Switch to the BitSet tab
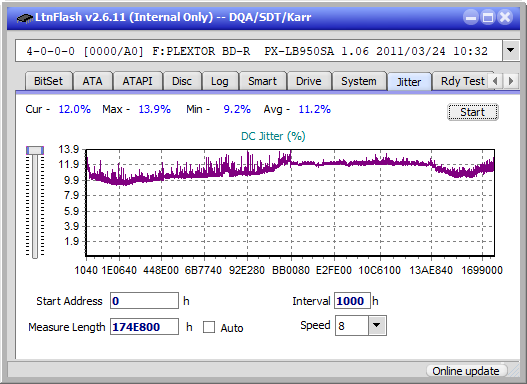527x384 pixels. (48, 81)
